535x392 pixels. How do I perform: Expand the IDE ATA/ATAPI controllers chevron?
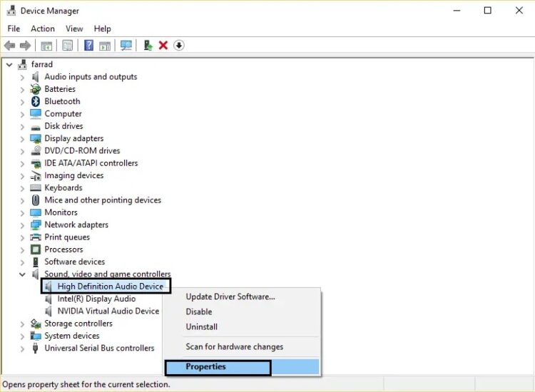pyautogui.click(x=23, y=164)
